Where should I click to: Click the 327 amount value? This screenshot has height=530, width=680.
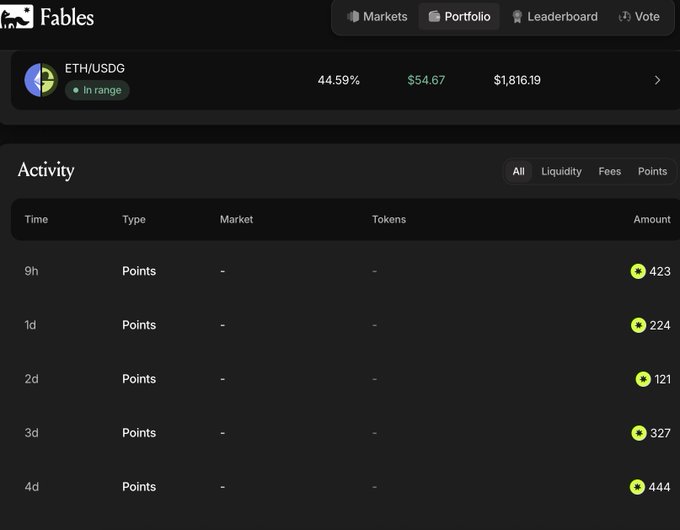tap(660, 433)
